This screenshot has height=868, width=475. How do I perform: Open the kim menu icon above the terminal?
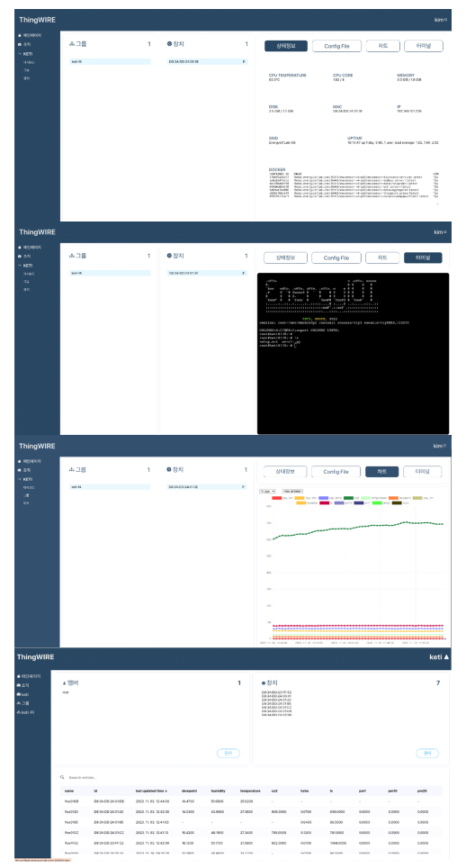point(445,232)
